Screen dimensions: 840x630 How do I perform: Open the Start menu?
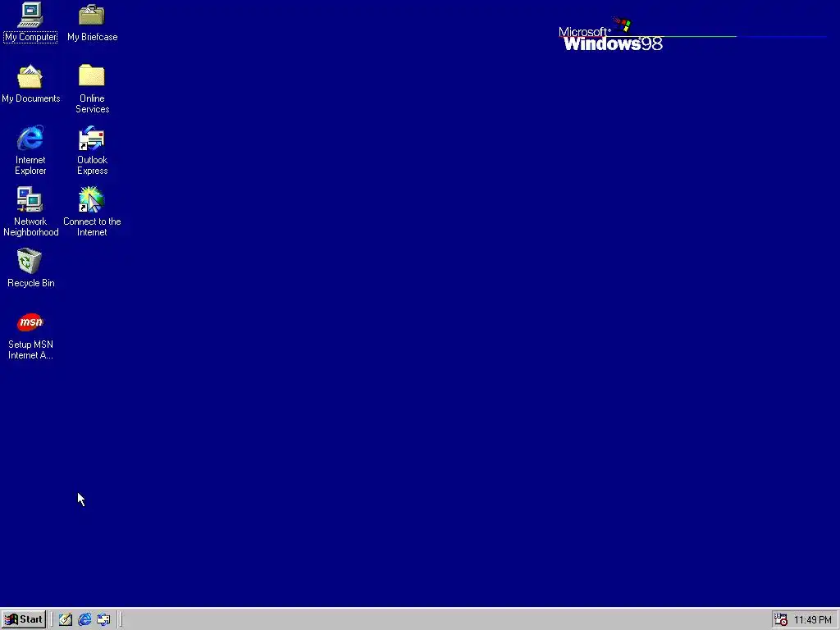pyautogui.click(x=24, y=619)
